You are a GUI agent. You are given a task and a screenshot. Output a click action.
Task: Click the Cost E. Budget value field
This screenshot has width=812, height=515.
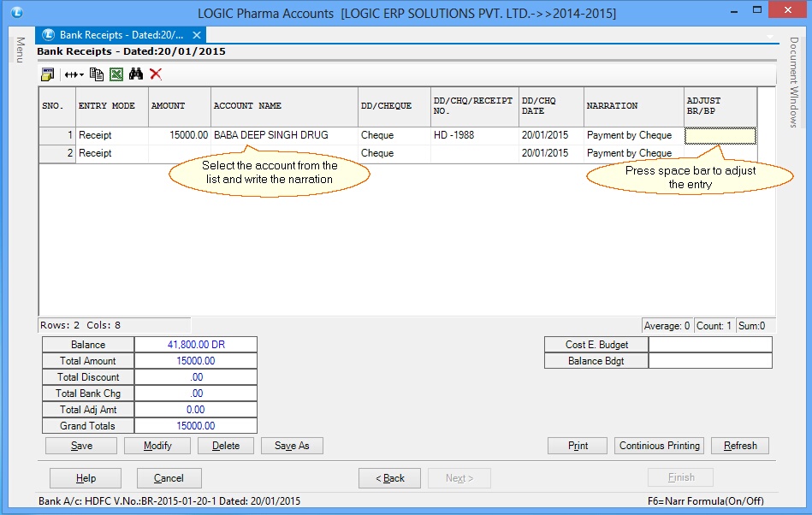click(x=709, y=345)
